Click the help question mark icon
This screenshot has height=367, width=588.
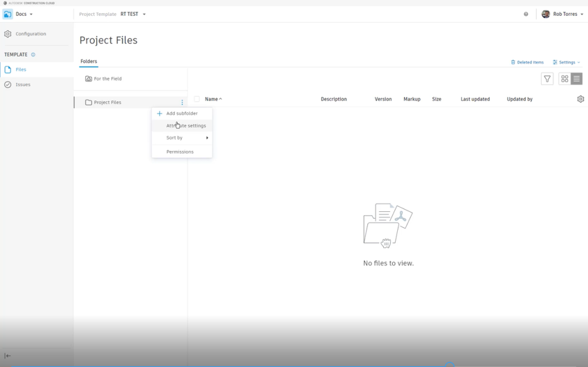pos(526,15)
